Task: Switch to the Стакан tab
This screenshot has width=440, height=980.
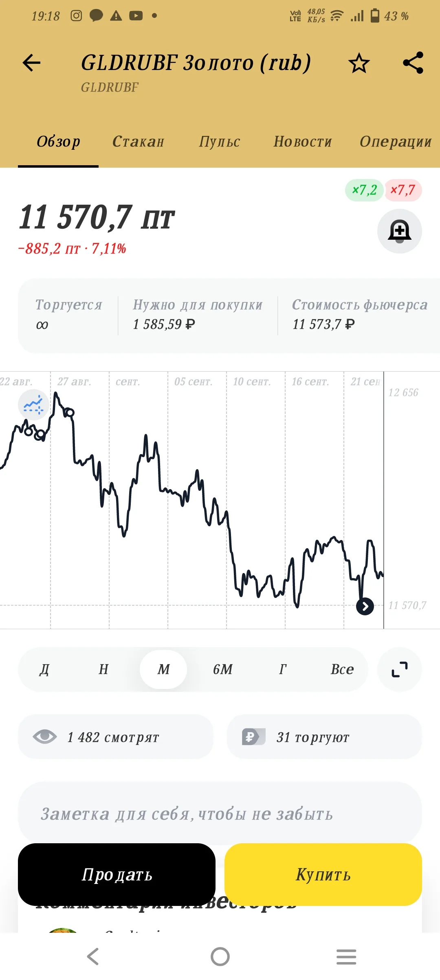Action: pos(138,142)
